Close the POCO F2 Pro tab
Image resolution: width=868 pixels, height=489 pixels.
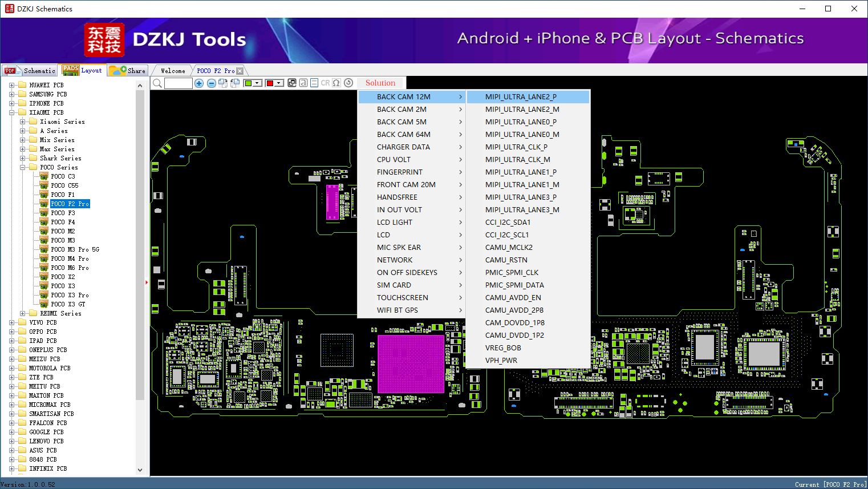[x=240, y=71]
